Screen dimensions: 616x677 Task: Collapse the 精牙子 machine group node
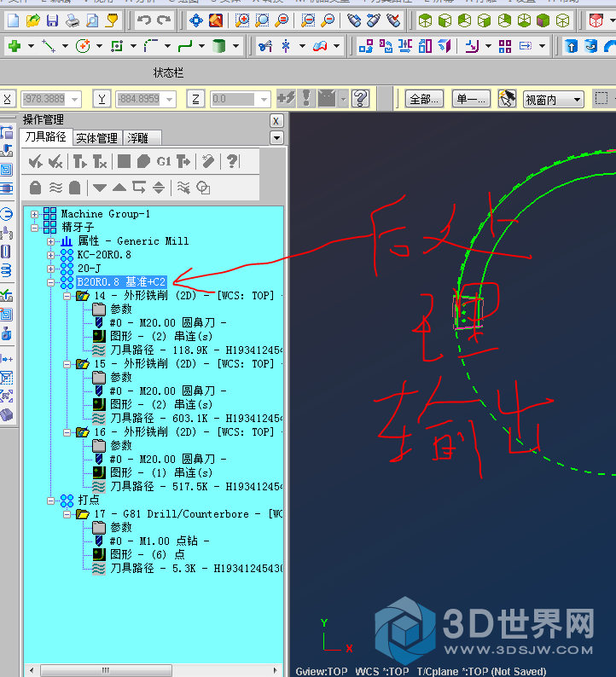(x=35, y=228)
